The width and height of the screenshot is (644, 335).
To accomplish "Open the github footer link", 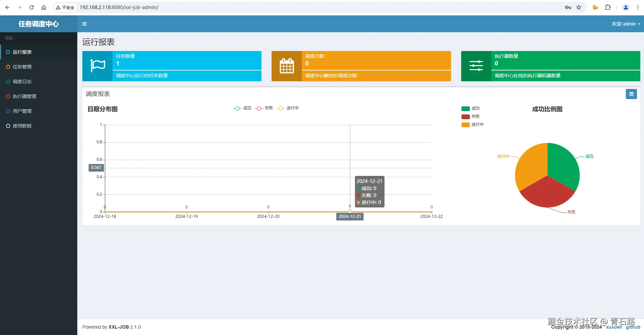I will [633, 327].
